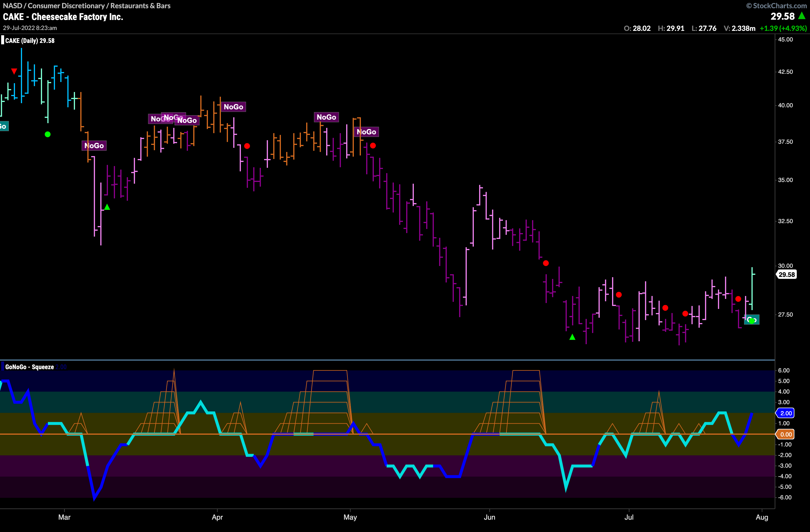Click the NoGo label near 37.50 in March
This screenshot has width=810, height=532.
94,145
